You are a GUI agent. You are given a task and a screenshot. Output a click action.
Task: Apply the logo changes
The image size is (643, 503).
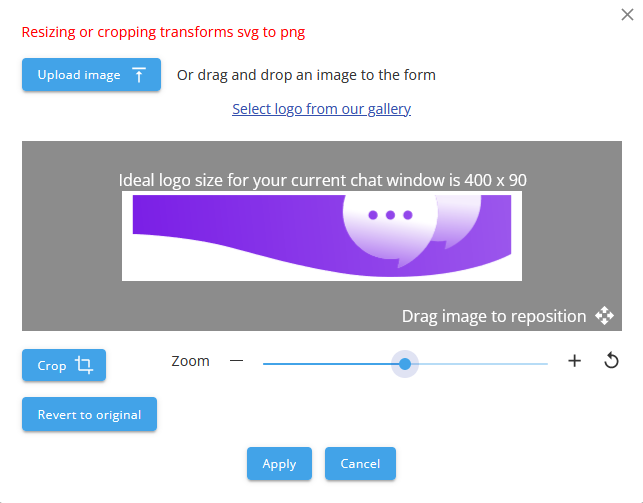click(x=279, y=464)
